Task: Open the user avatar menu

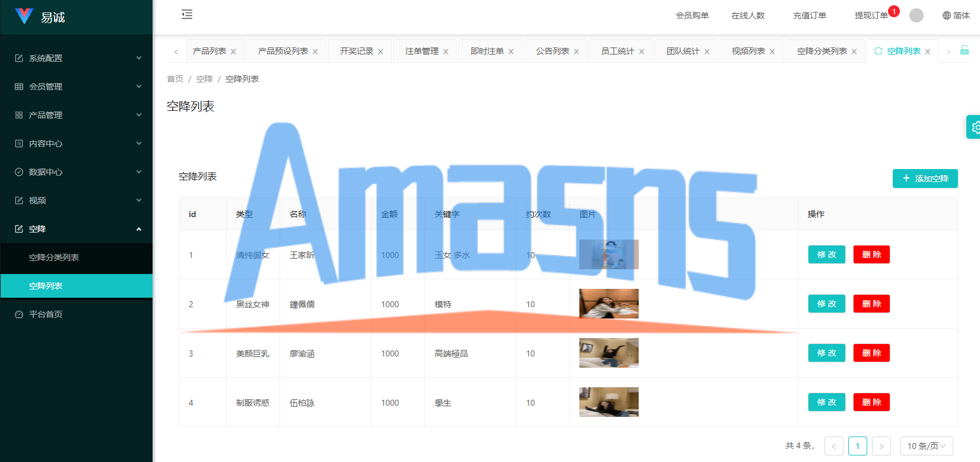Action: click(916, 15)
